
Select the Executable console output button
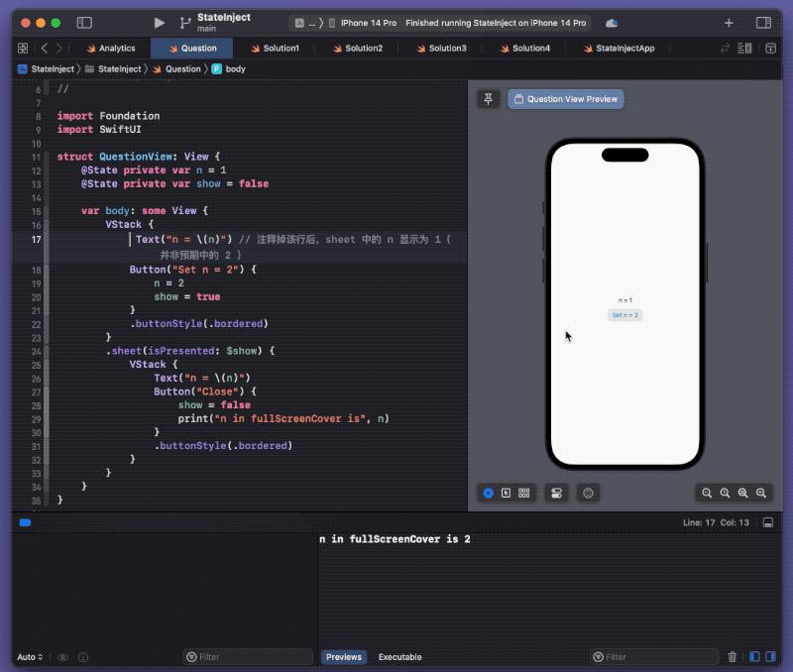coord(400,657)
